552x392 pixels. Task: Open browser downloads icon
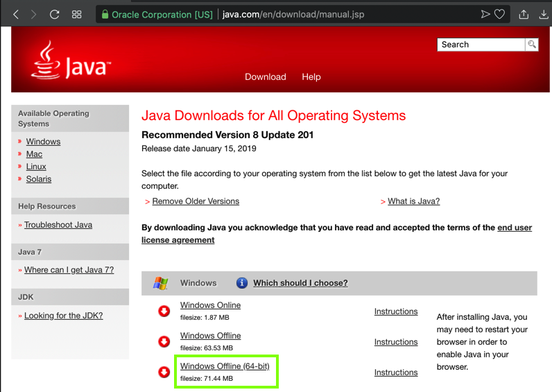pos(544,14)
